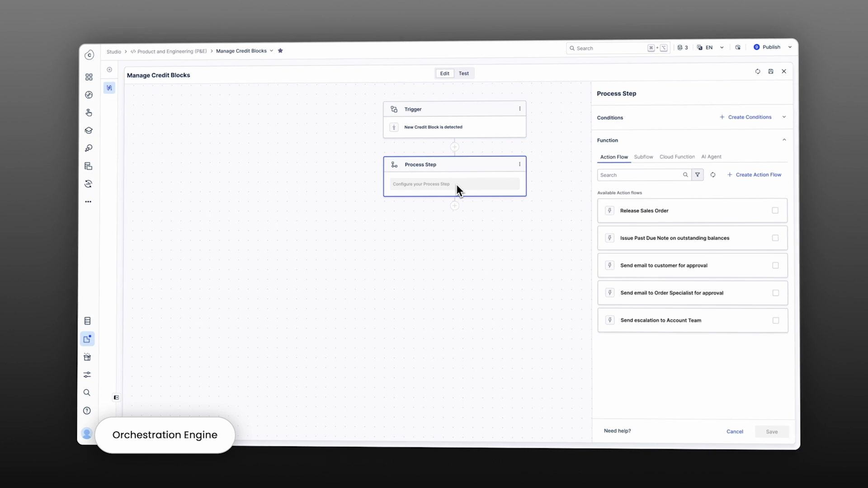Screen dimensions: 868x488
Task: Check Send email to customer for approval
Action: (775, 266)
